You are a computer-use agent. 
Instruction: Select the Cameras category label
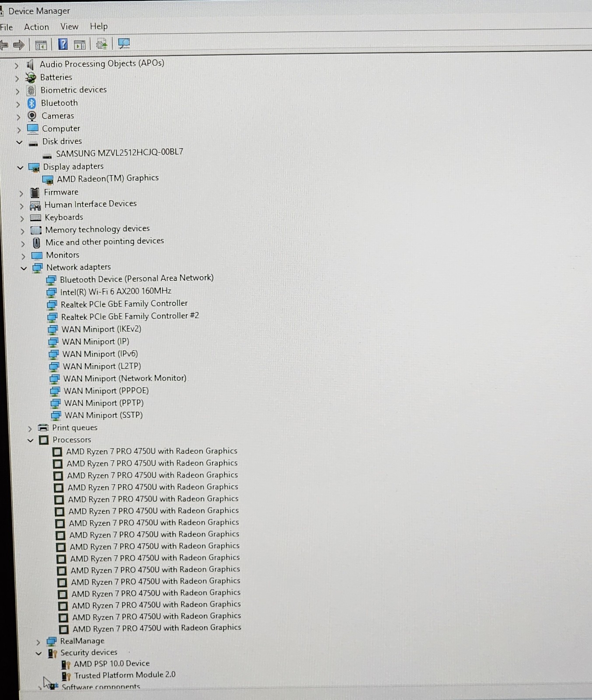pyautogui.click(x=58, y=116)
